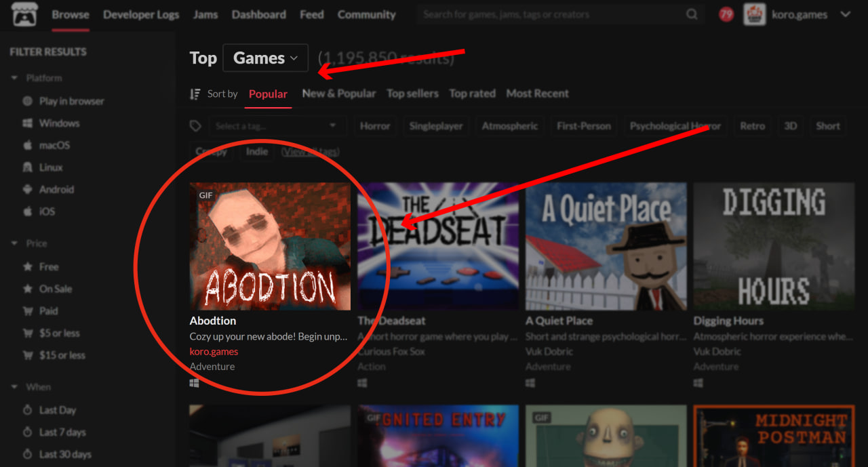
Task: Apply the Atmospheric tag filter
Action: (510, 126)
